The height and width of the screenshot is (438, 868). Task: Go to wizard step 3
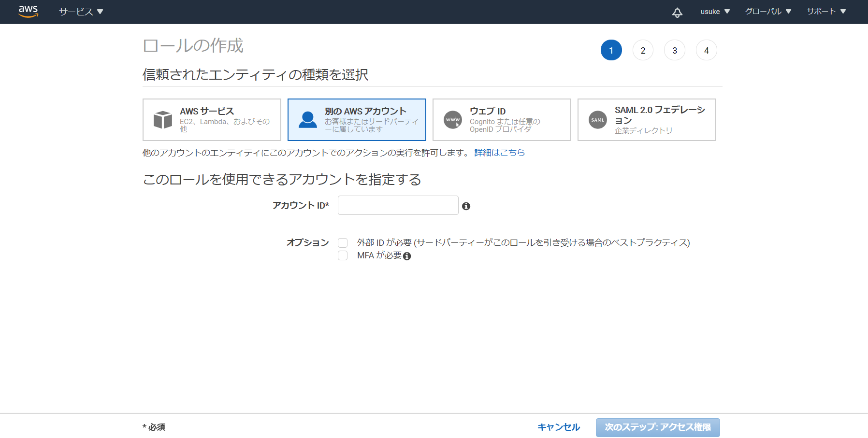tap(675, 50)
